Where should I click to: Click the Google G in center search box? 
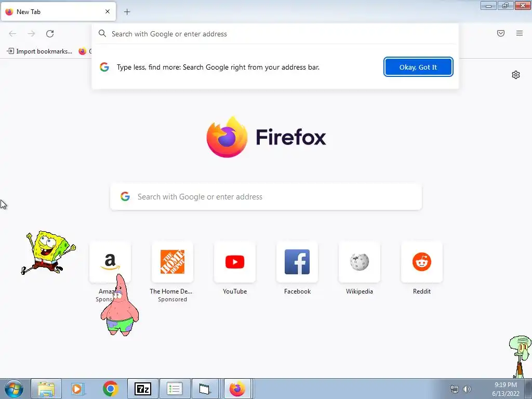point(125,196)
